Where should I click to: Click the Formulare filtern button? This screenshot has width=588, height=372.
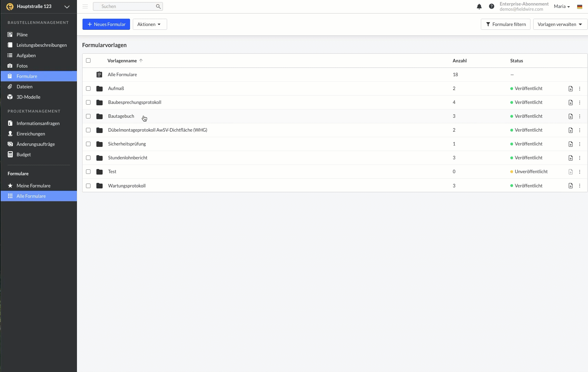[x=505, y=24]
